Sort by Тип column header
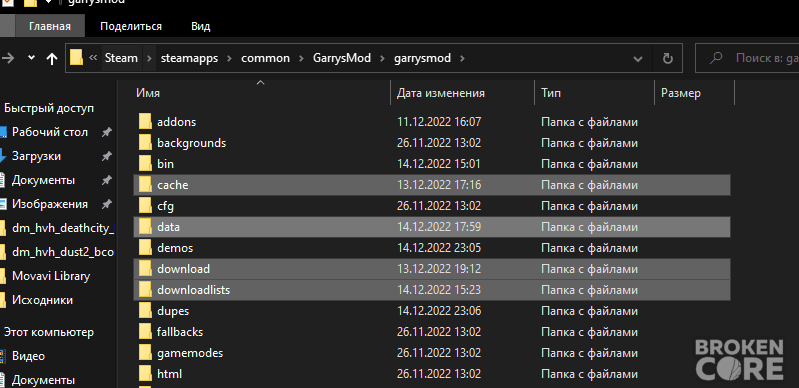The height and width of the screenshot is (388, 799). pos(551,93)
